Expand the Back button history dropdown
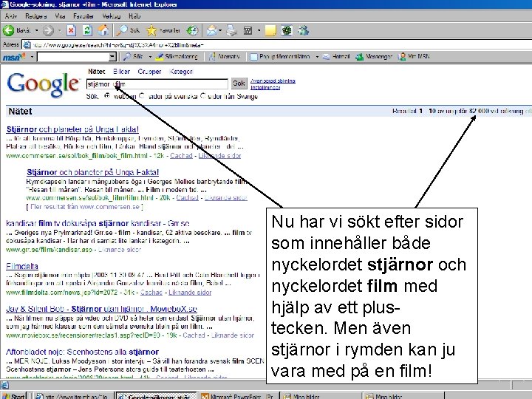Image resolution: width=532 pixels, height=399 pixels. [x=36, y=30]
